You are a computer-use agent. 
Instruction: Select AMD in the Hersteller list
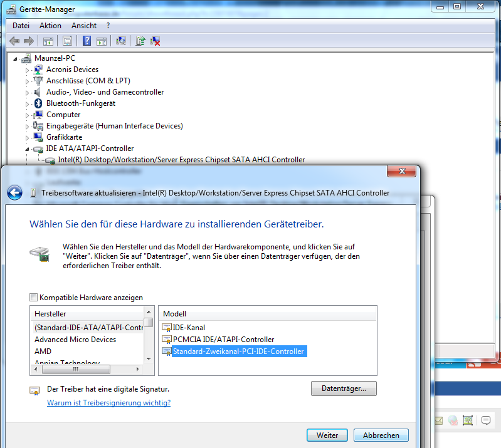pos(43,352)
